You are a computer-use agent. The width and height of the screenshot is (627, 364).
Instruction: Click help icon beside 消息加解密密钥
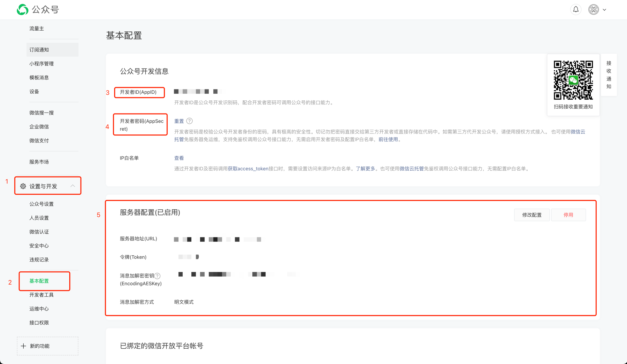(158, 276)
